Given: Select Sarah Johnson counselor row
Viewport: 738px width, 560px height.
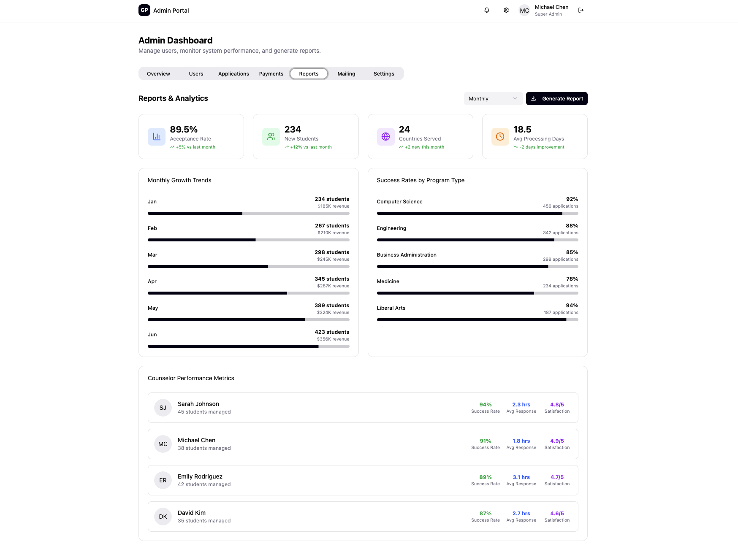Looking at the screenshot, I should pos(363,408).
